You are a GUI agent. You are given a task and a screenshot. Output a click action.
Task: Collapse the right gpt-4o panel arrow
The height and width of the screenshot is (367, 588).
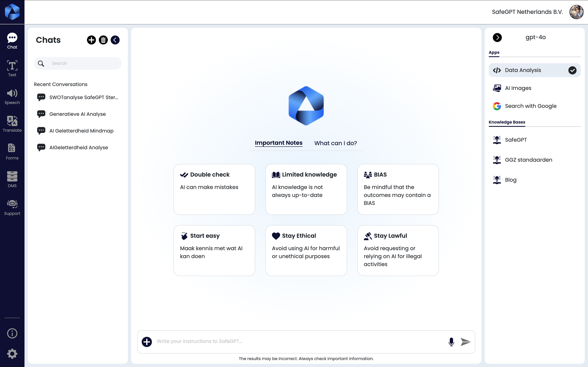pos(497,38)
